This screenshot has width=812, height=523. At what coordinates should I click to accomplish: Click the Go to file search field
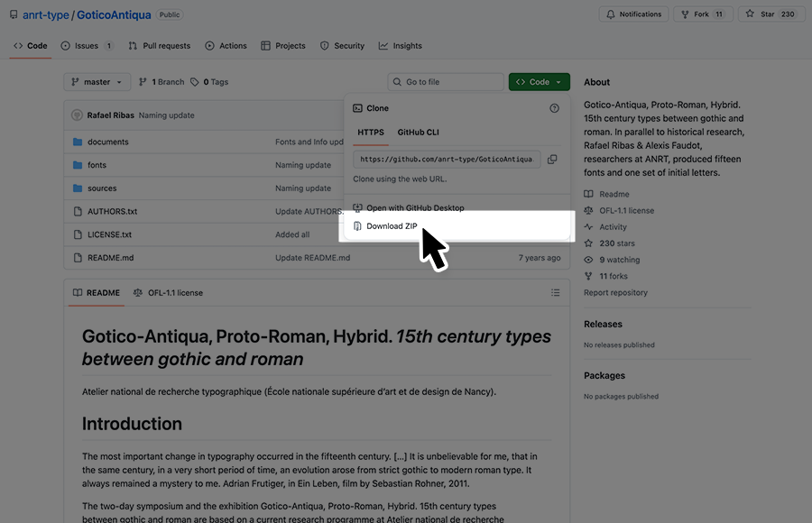pyautogui.click(x=446, y=82)
